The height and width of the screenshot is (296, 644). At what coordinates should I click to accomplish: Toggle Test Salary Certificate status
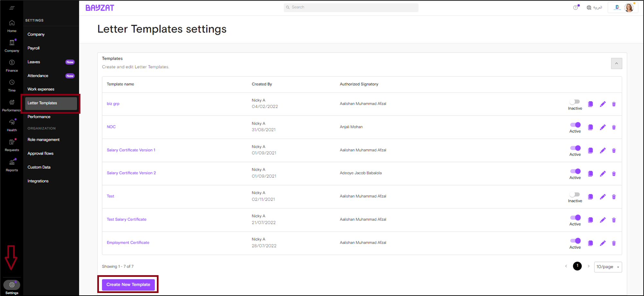click(575, 218)
